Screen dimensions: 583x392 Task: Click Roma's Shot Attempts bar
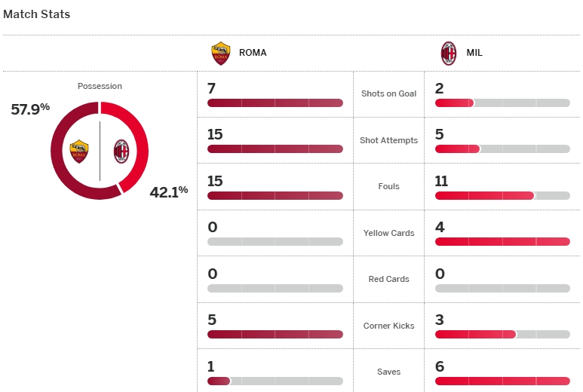pos(275,149)
